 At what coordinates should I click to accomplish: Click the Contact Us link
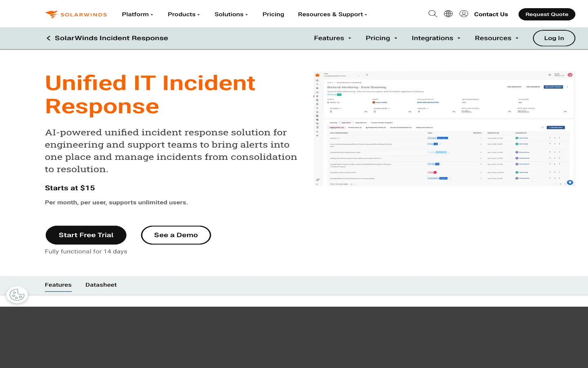[x=491, y=14]
